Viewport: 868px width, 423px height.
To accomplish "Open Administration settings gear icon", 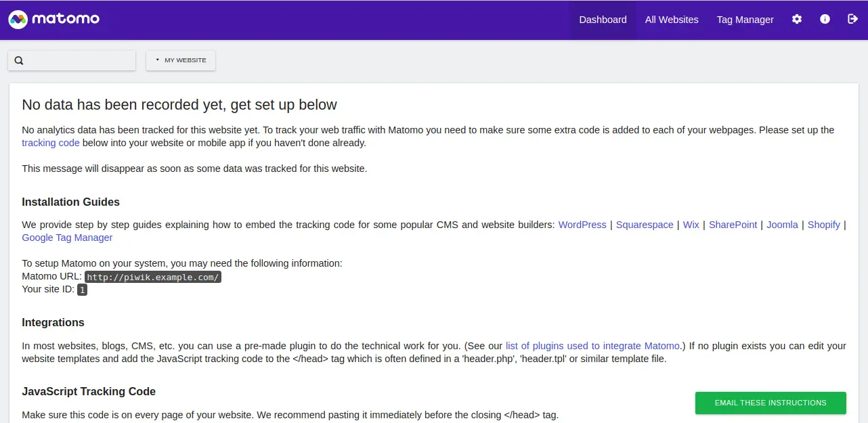I will click(797, 20).
